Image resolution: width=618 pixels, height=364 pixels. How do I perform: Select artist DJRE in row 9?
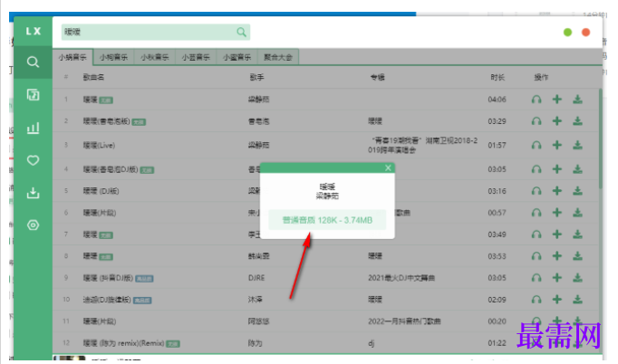coord(256,278)
